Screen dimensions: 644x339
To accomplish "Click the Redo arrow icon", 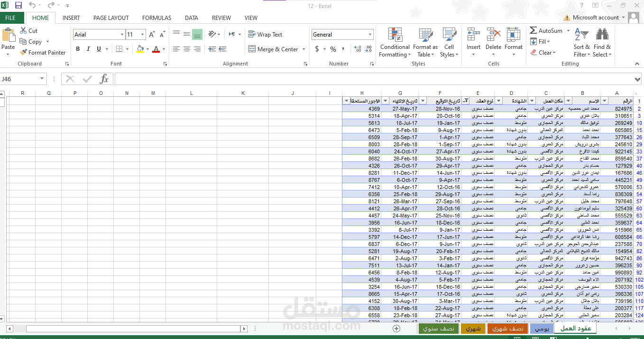I will (x=51, y=6).
